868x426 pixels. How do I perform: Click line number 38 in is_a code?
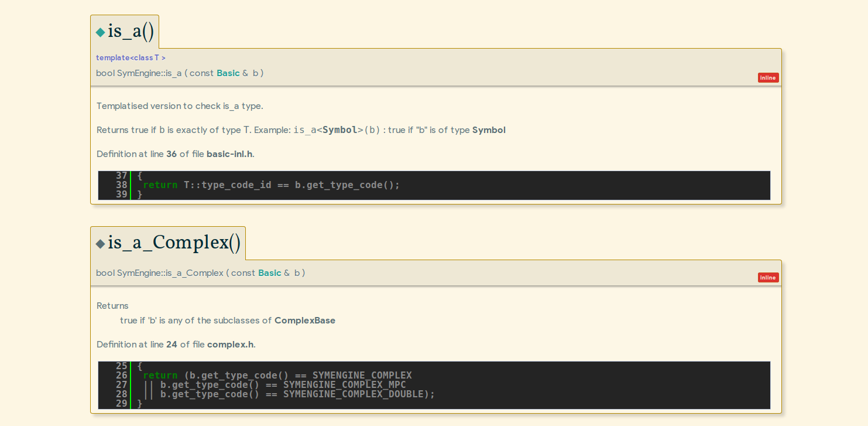point(121,185)
